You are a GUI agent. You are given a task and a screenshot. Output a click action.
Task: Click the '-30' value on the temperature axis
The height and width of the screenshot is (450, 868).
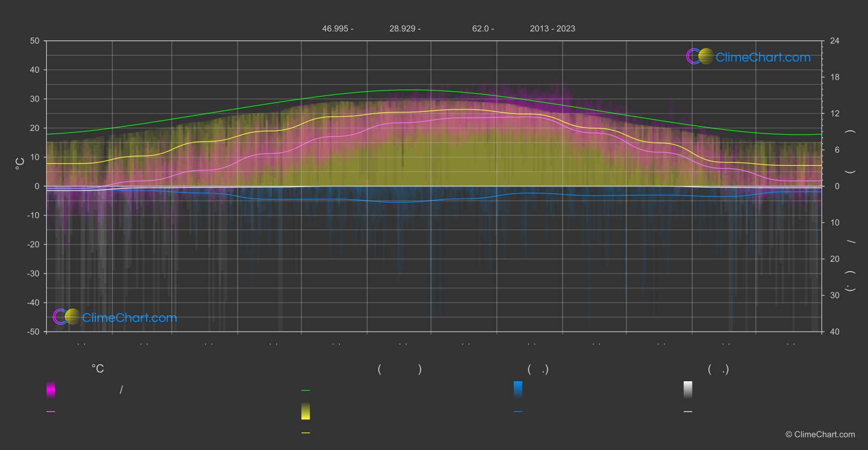[x=33, y=274]
